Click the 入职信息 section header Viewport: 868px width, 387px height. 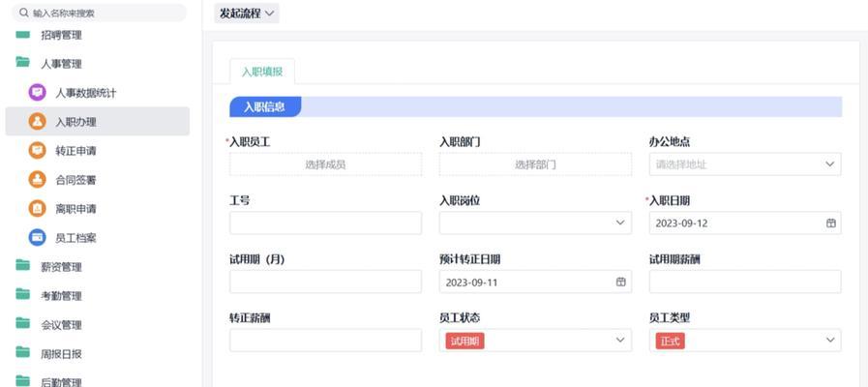pyautogui.click(x=265, y=106)
